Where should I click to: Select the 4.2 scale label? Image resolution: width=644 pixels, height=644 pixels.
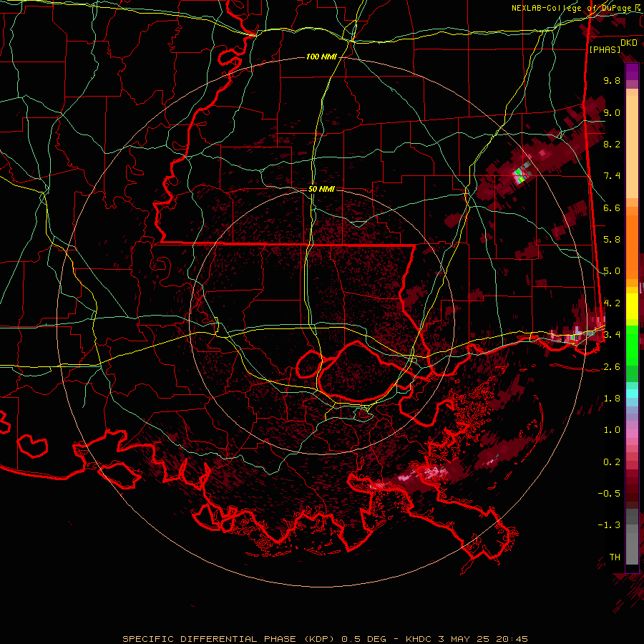click(x=612, y=303)
